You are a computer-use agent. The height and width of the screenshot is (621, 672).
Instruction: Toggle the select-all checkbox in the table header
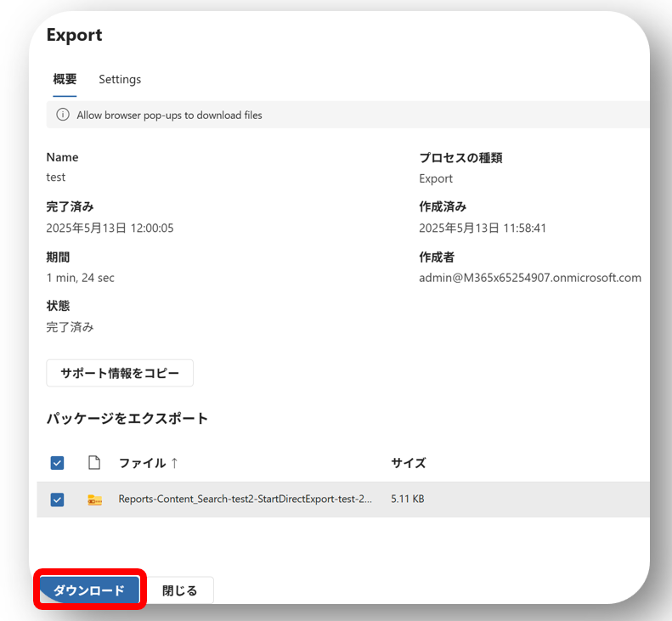57,463
